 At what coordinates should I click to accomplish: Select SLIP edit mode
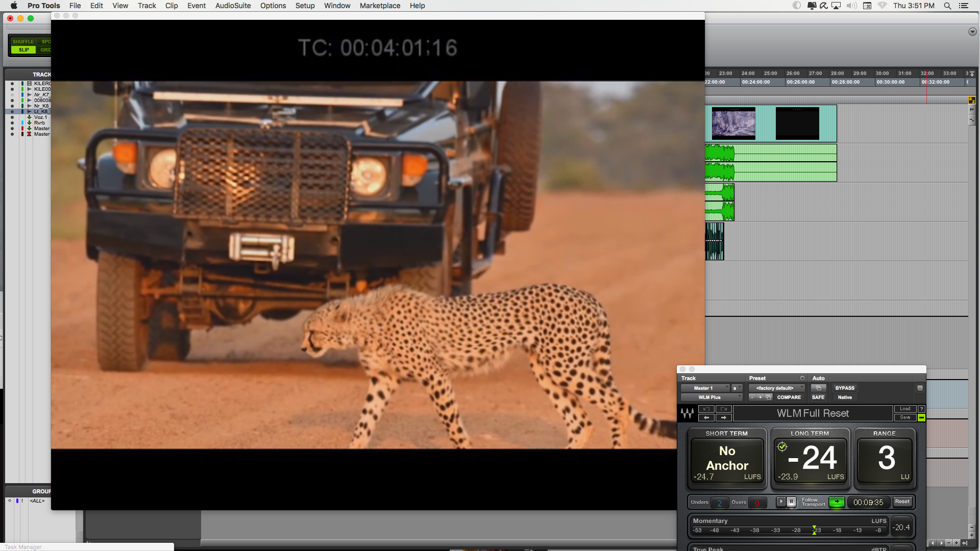coord(23,49)
